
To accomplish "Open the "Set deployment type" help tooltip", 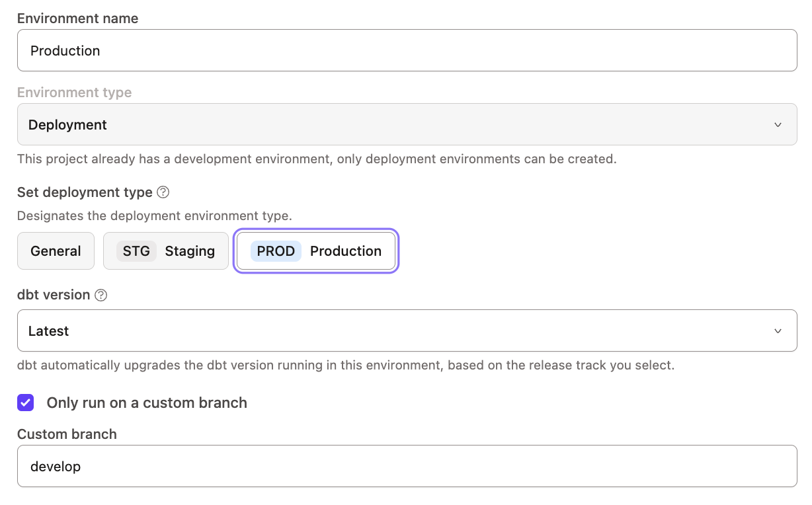I will [161, 192].
